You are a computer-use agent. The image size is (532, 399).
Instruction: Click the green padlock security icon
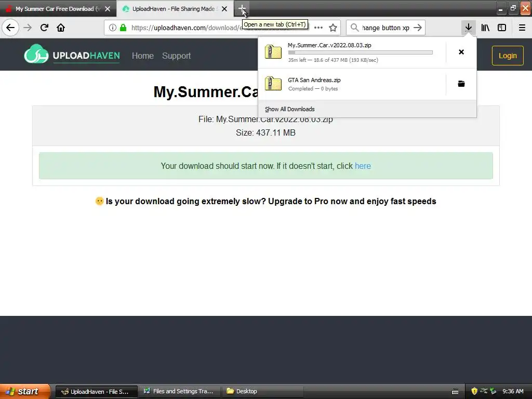tap(123, 28)
